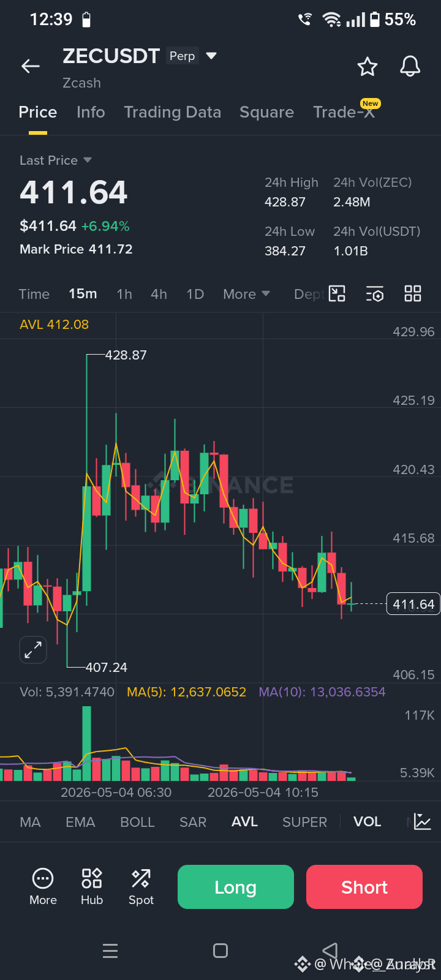
Task: Open the picture-in-picture chart icon
Action: pyautogui.click(x=337, y=294)
